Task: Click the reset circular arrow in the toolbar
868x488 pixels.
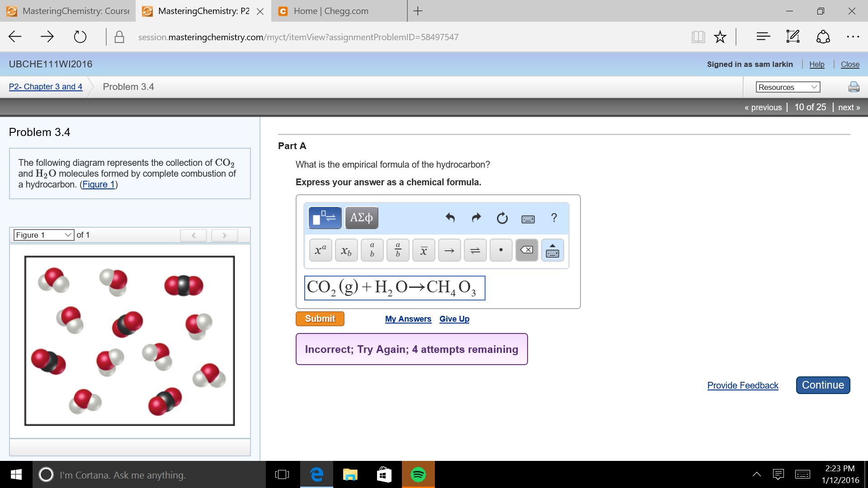Action: click(x=502, y=218)
